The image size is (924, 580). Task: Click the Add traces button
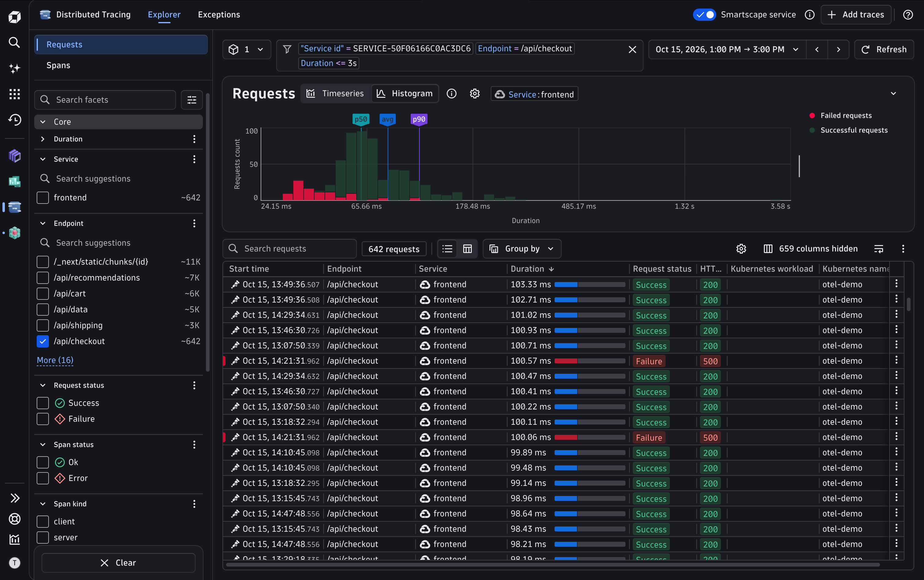(856, 15)
